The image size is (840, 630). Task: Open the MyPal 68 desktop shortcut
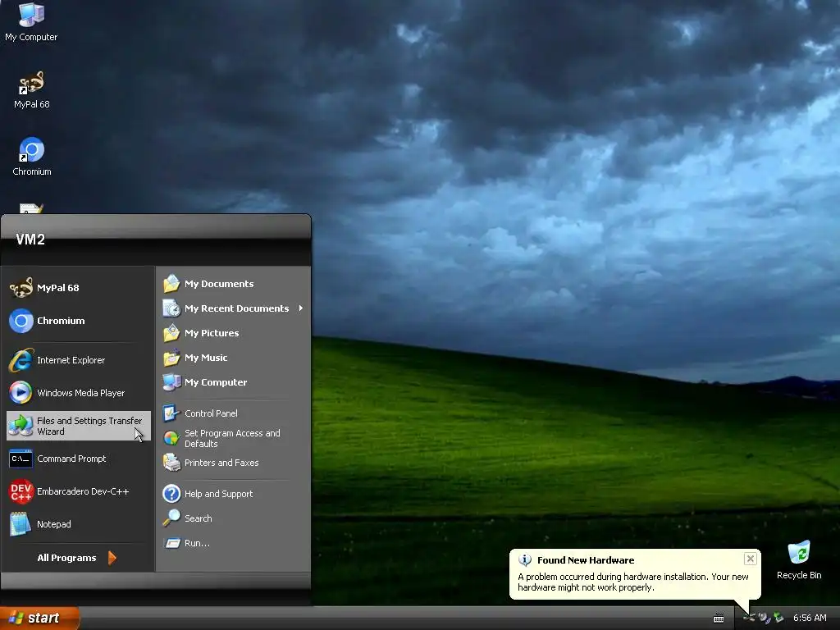tap(31, 90)
